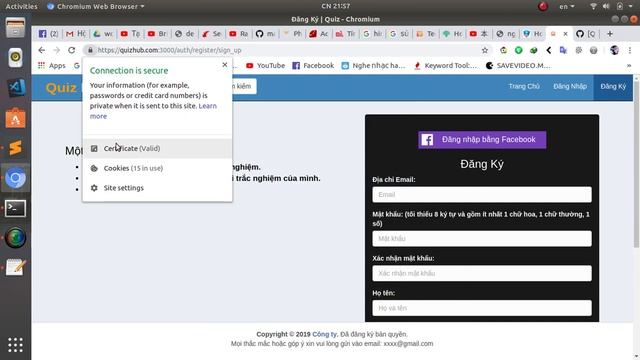
Task: Switch to the Gmail tab
Action: (x=76, y=34)
